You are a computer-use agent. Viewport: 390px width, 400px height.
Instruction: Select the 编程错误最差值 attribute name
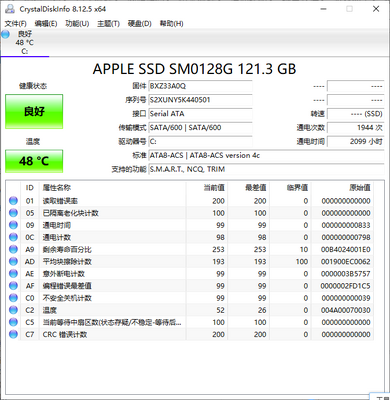[67, 286]
